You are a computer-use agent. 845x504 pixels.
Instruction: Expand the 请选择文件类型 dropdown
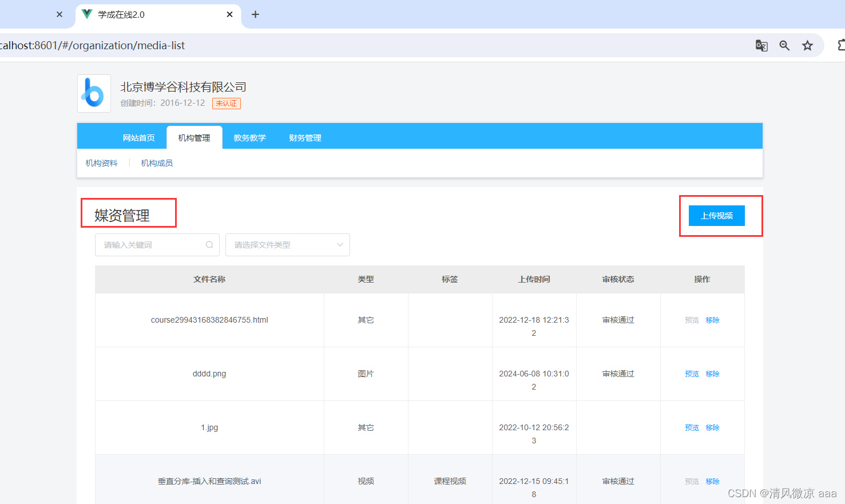click(x=288, y=245)
